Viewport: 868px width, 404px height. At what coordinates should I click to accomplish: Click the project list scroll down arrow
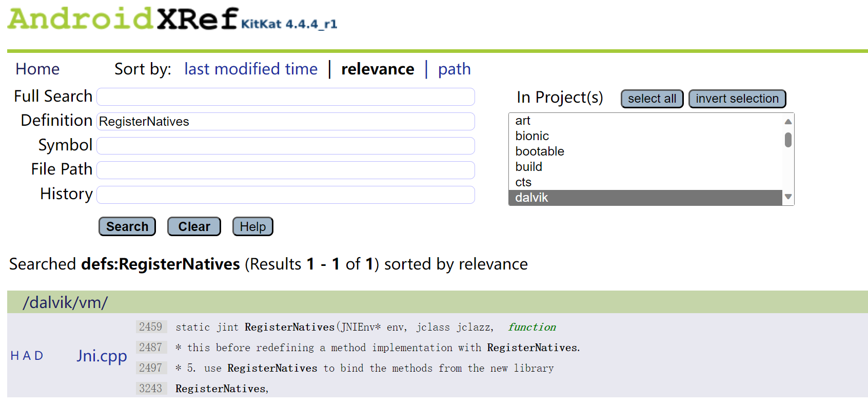pyautogui.click(x=788, y=197)
